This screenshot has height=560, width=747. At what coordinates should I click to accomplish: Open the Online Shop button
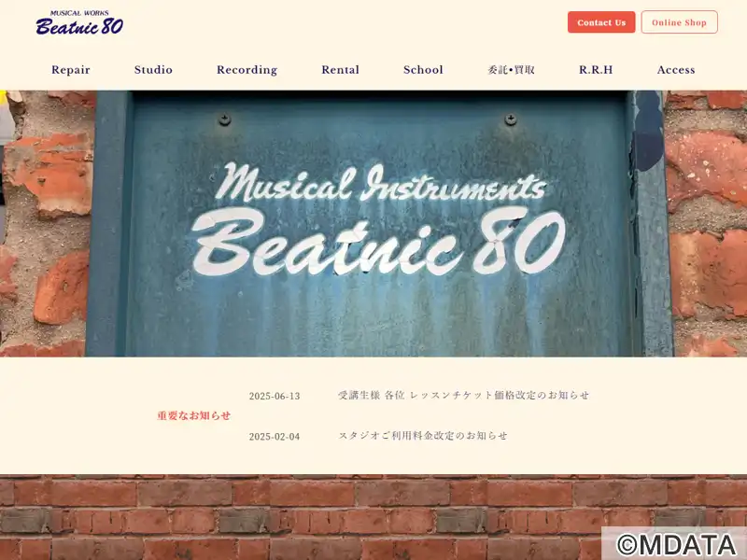tap(679, 22)
